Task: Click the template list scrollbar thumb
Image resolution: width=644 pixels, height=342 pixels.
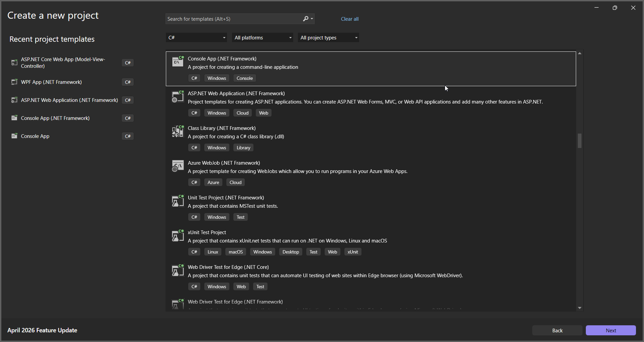Action: tap(579, 141)
